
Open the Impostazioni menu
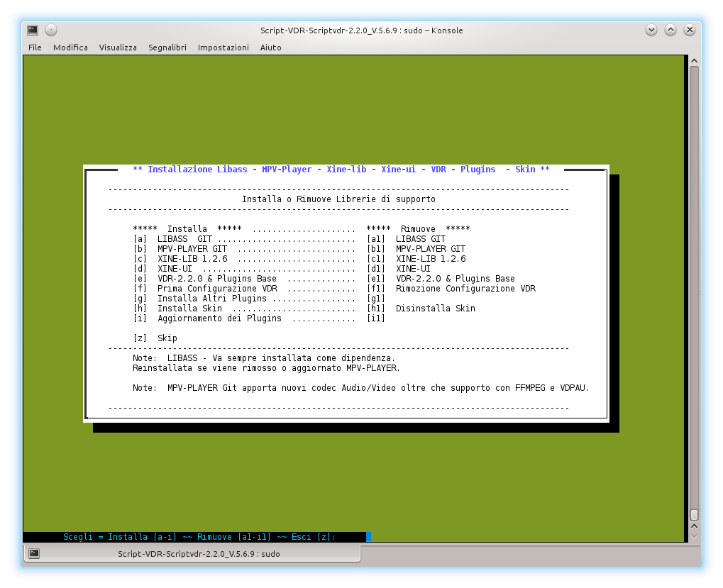point(223,48)
